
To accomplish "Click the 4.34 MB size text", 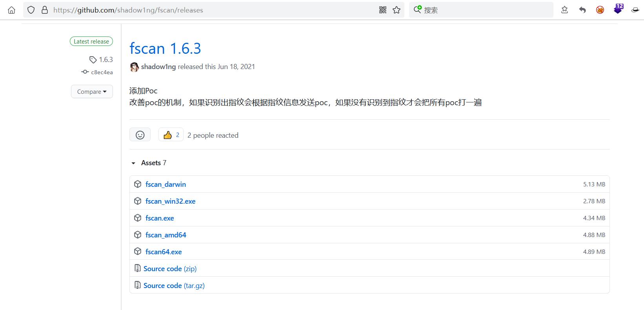I will (x=594, y=218).
